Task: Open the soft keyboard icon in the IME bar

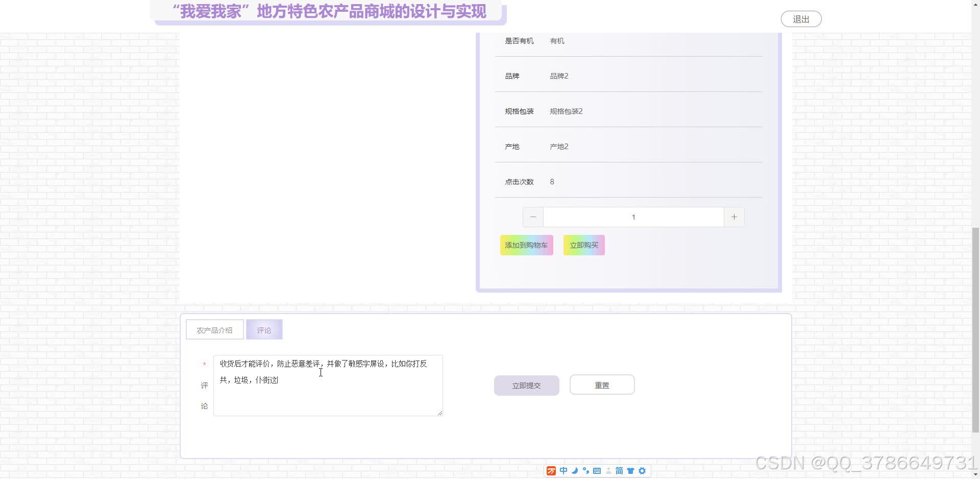Action: [x=597, y=471]
